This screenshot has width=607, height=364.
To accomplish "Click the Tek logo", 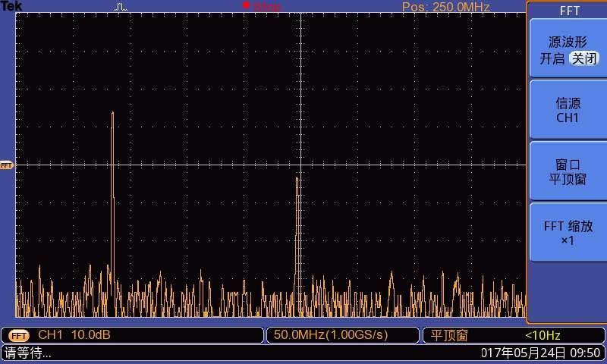I will (x=11, y=6).
